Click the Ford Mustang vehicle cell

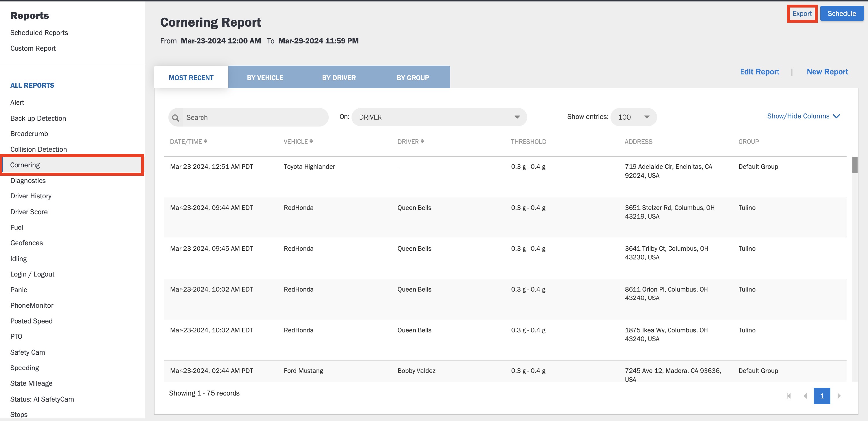pos(303,371)
